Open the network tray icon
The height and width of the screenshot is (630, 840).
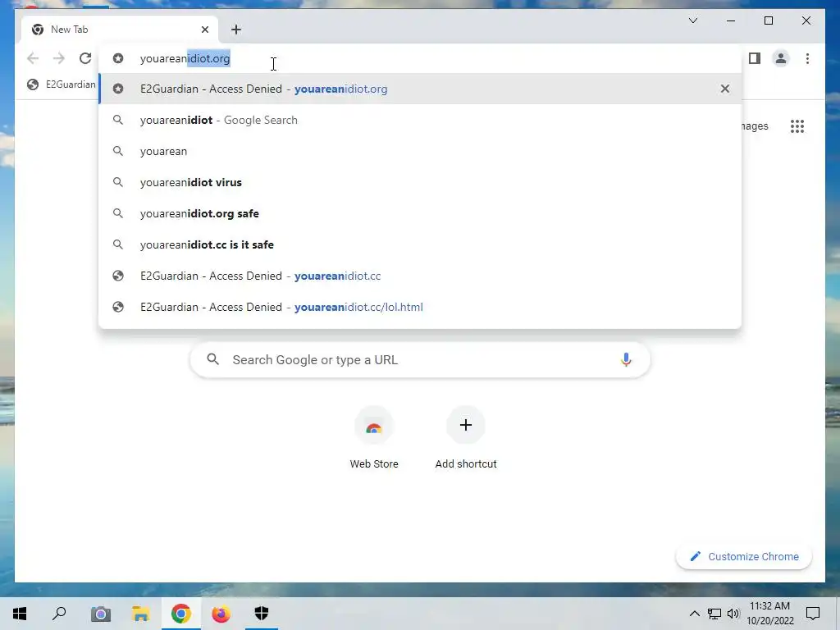[714, 614]
